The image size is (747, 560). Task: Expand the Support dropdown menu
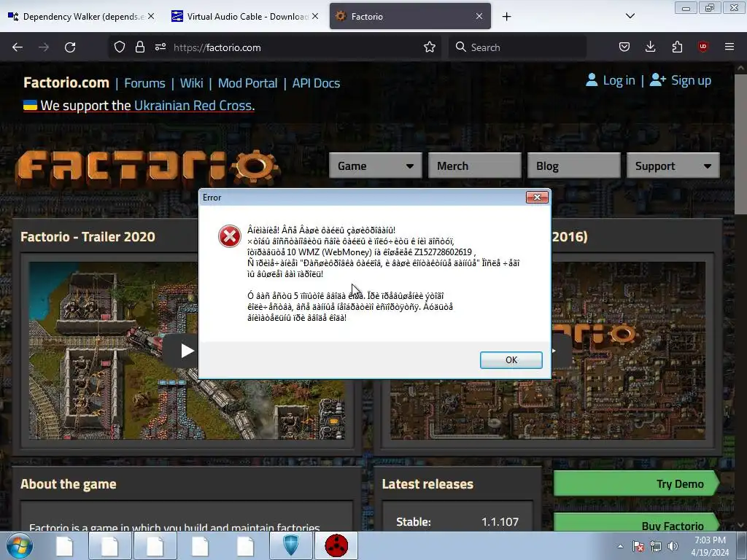pyautogui.click(x=673, y=166)
